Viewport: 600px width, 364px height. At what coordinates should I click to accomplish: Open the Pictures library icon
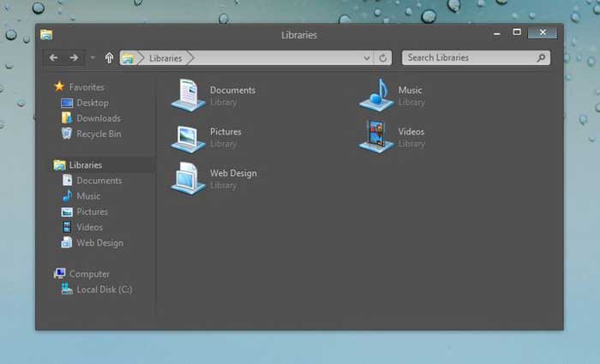tap(188, 137)
